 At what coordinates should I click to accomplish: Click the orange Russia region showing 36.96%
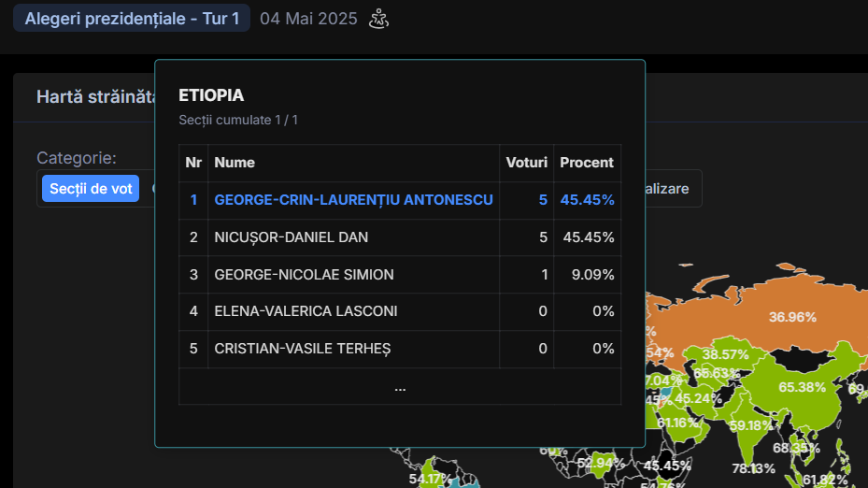point(792,317)
